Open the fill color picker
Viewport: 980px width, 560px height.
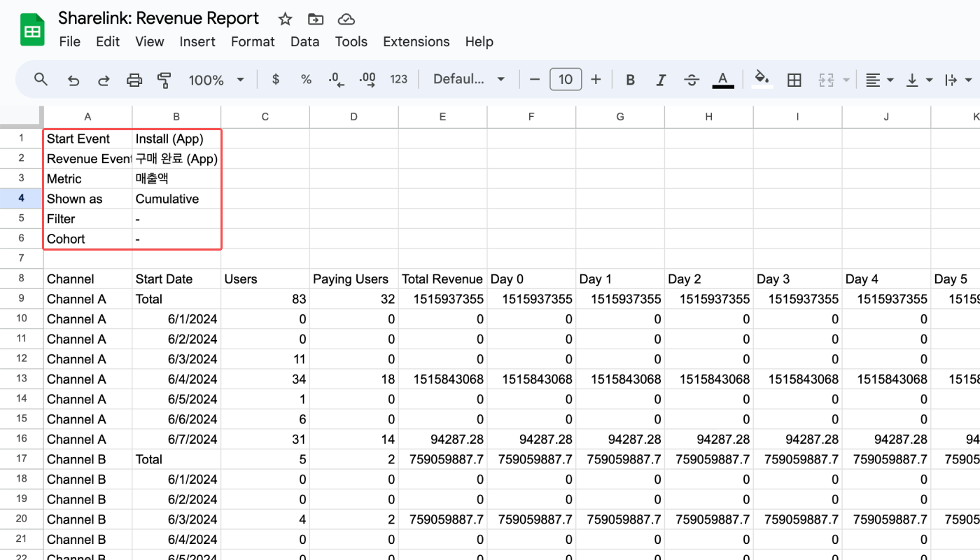(762, 80)
